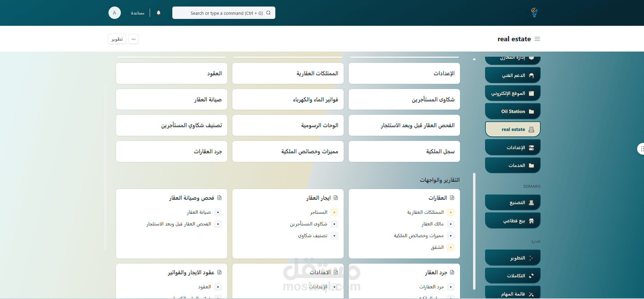The height and width of the screenshot is (299, 644).
Task: Click the search magnifier icon
Action: 268,13
